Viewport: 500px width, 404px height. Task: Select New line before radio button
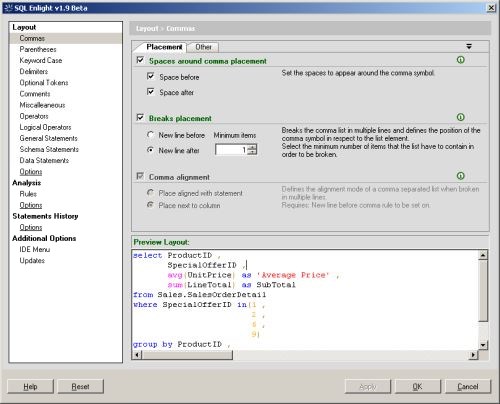(150, 135)
